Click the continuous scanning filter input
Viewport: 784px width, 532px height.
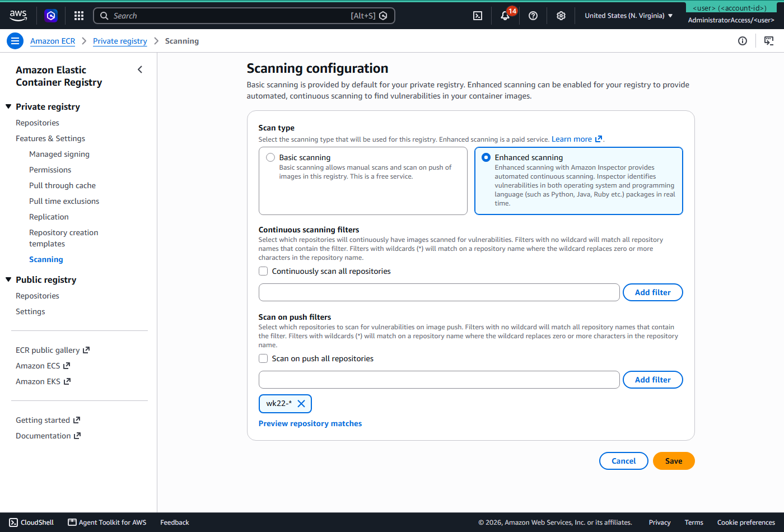439,292
